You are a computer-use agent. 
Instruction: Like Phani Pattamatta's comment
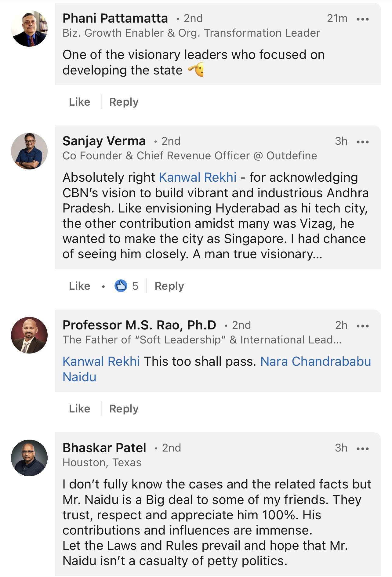79,102
